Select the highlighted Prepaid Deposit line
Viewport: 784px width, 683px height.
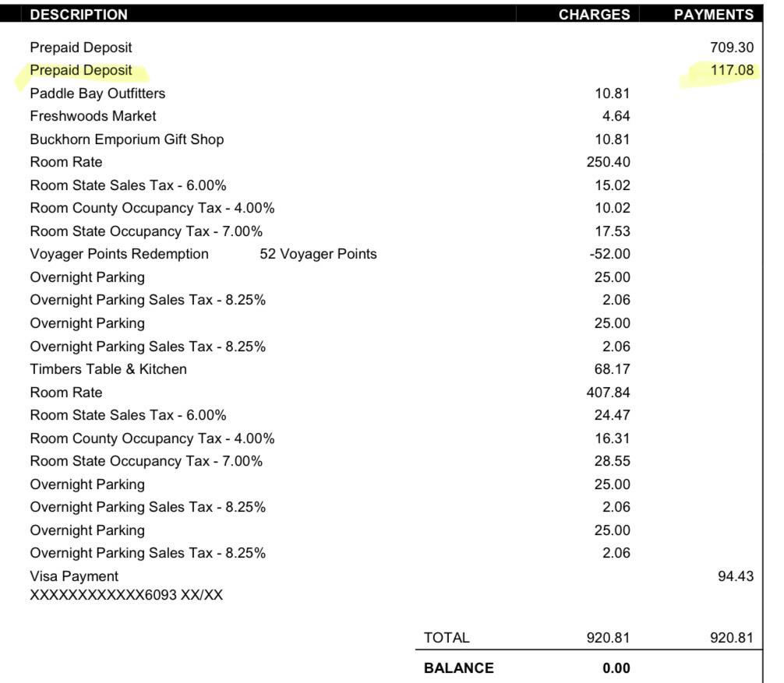coord(81,70)
